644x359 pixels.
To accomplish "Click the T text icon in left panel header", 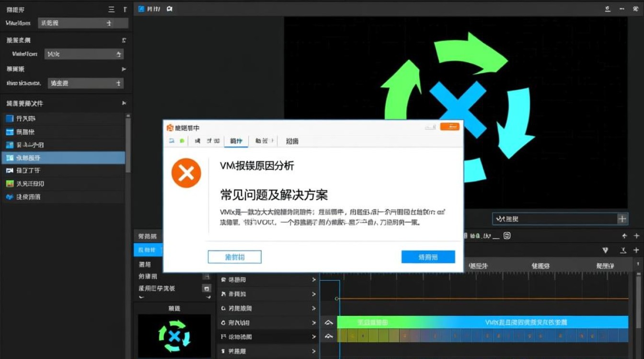I will point(125,10).
